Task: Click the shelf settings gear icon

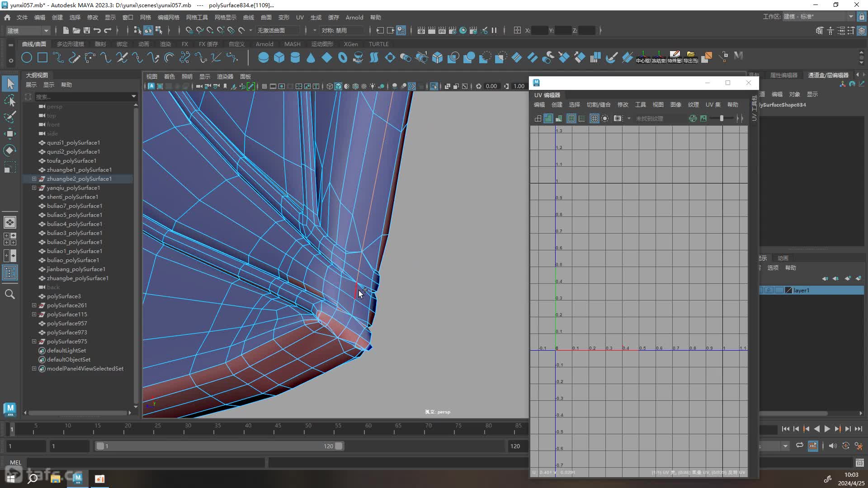Action: click(x=11, y=60)
